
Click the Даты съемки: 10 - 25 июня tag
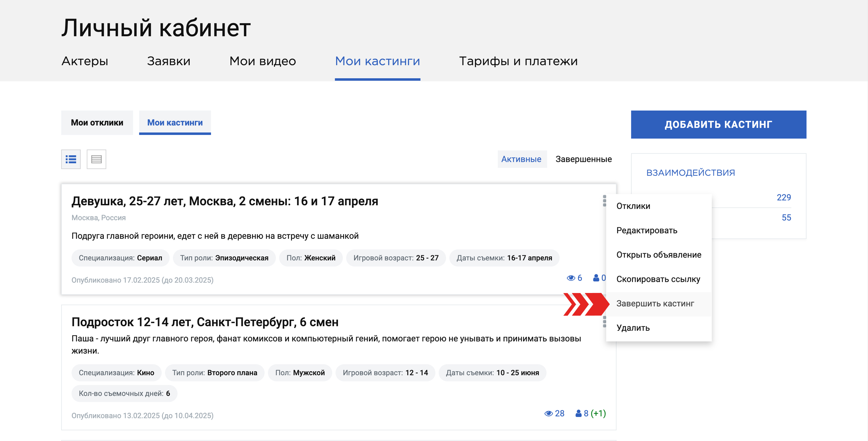[492, 372]
